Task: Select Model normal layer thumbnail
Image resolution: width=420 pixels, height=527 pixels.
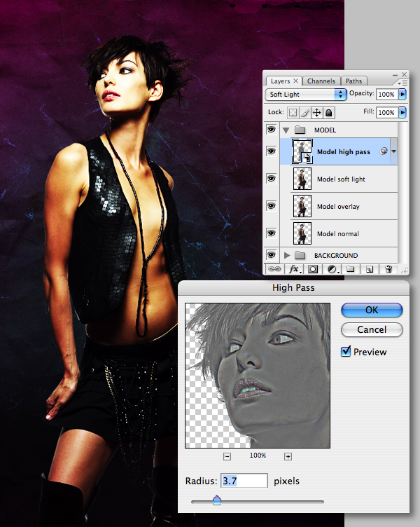Action: pos(302,233)
